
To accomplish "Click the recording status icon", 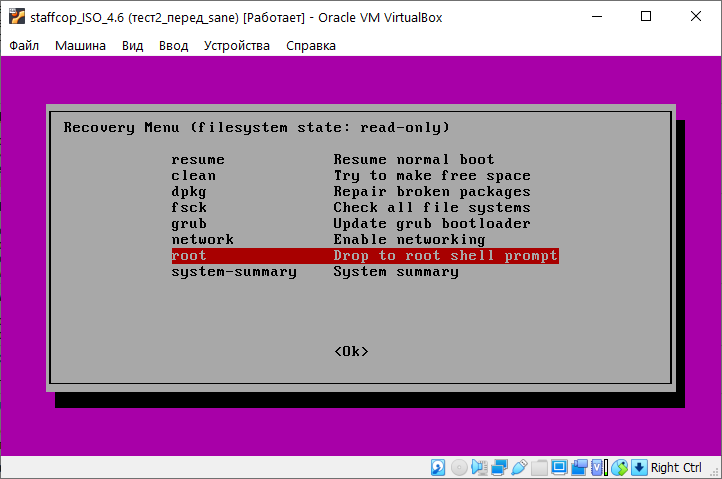I will point(579,467).
